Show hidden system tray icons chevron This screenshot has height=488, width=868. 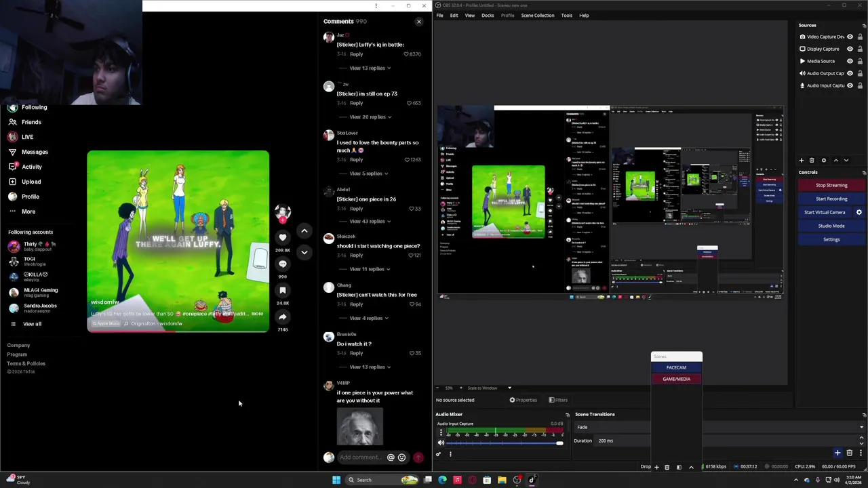pyautogui.click(x=796, y=480)
